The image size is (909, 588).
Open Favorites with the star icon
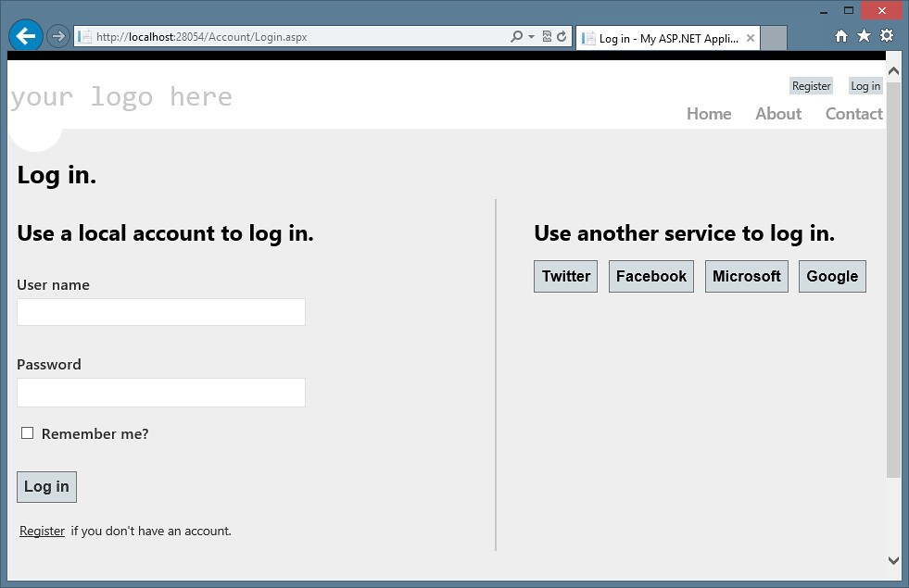pos(864,36)
